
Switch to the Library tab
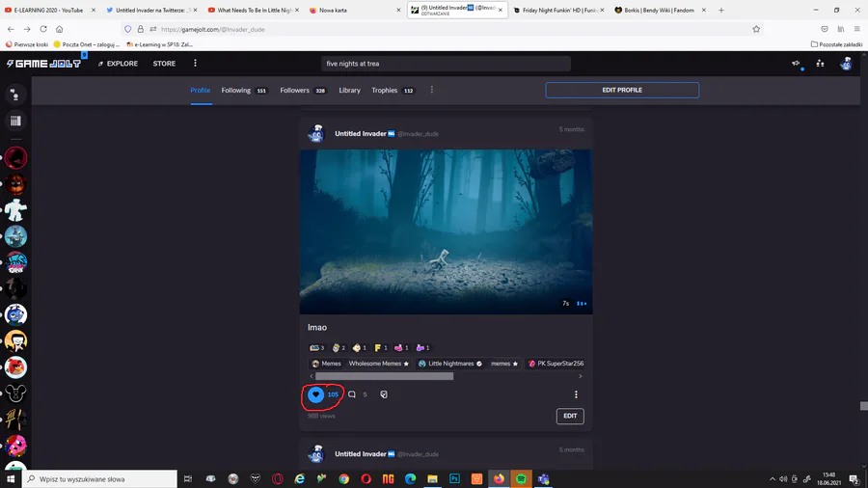tap(349, 91)
